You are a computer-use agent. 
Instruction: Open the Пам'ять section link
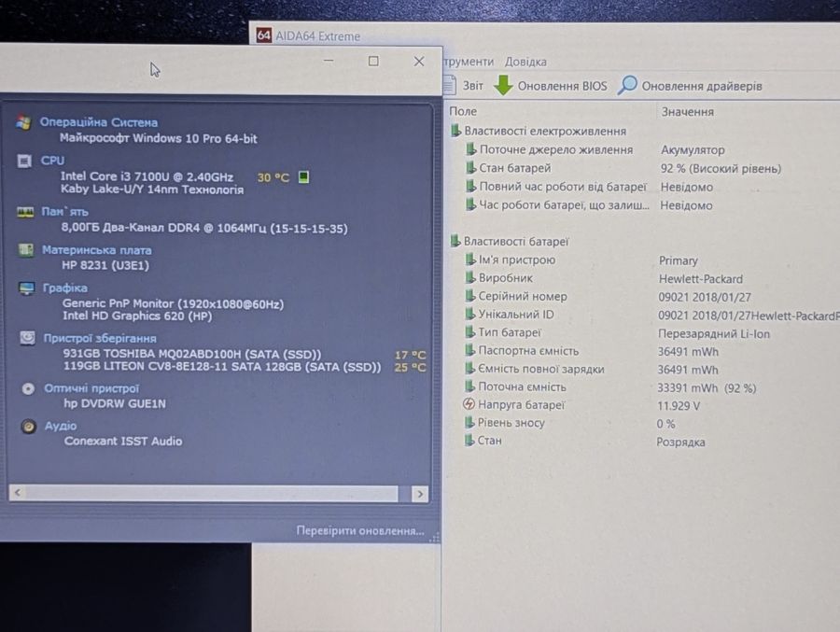coord(64,212)
